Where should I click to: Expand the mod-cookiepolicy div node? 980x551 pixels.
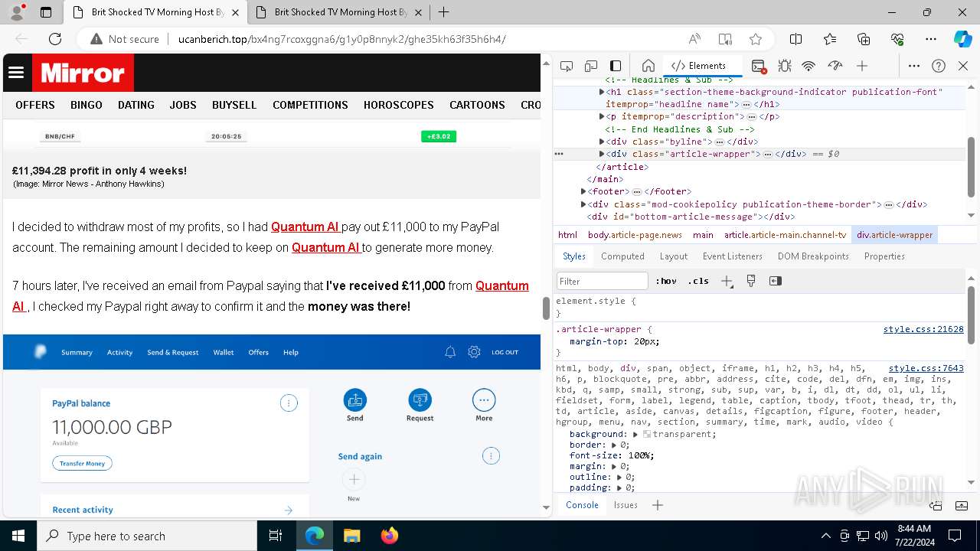tap(583, 204)
